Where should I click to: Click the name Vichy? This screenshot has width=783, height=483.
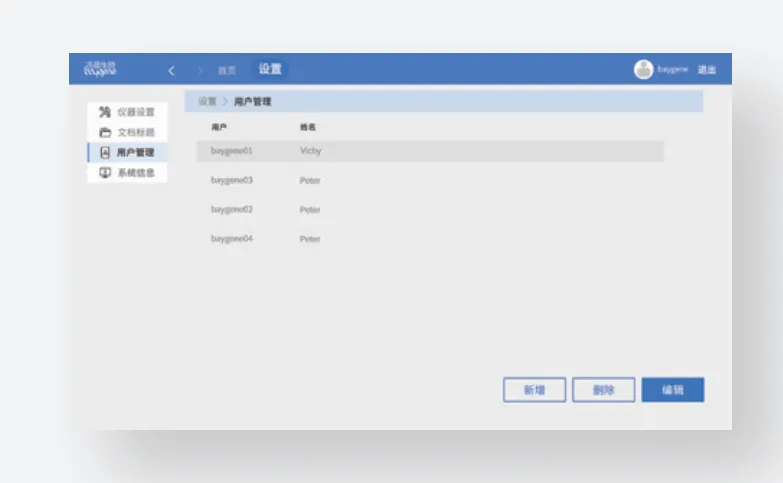pyautogui.click(x=311, y=151)
